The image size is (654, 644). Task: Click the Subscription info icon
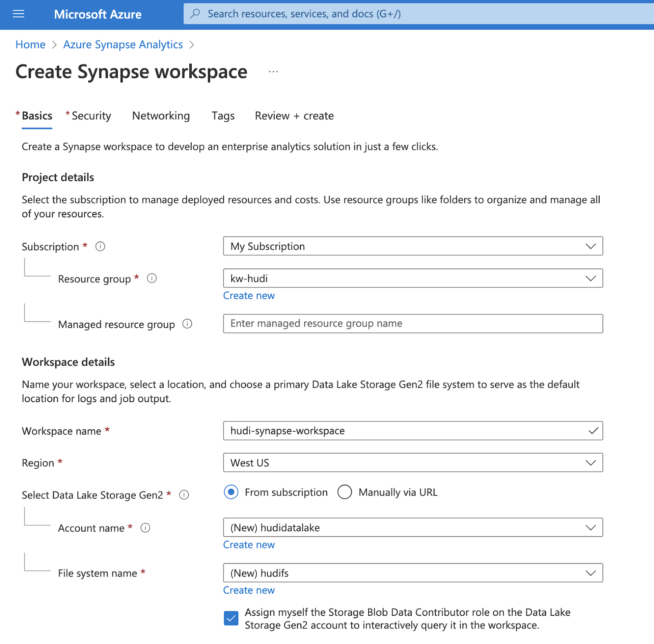100,246
